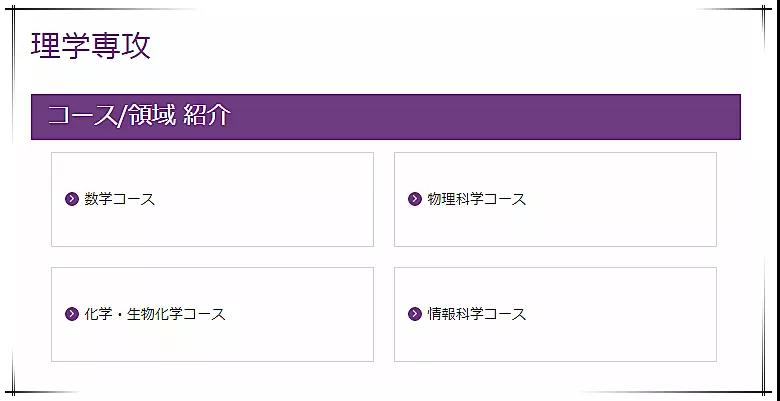Image resolution: width=780 pixels, height=401 pixels.
Task: Click the arrow icon beside 物理科学コース
Action: [415, 199]
